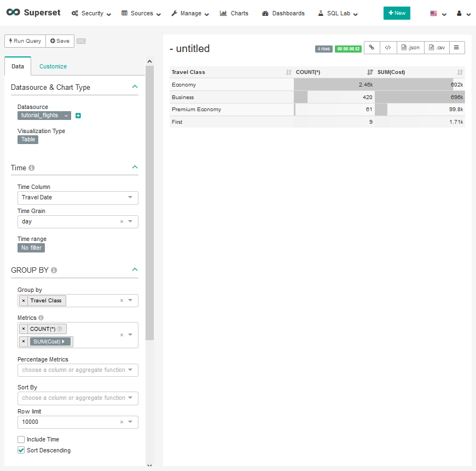
Task: Click the copy link icon button
Action: [371, 48]
